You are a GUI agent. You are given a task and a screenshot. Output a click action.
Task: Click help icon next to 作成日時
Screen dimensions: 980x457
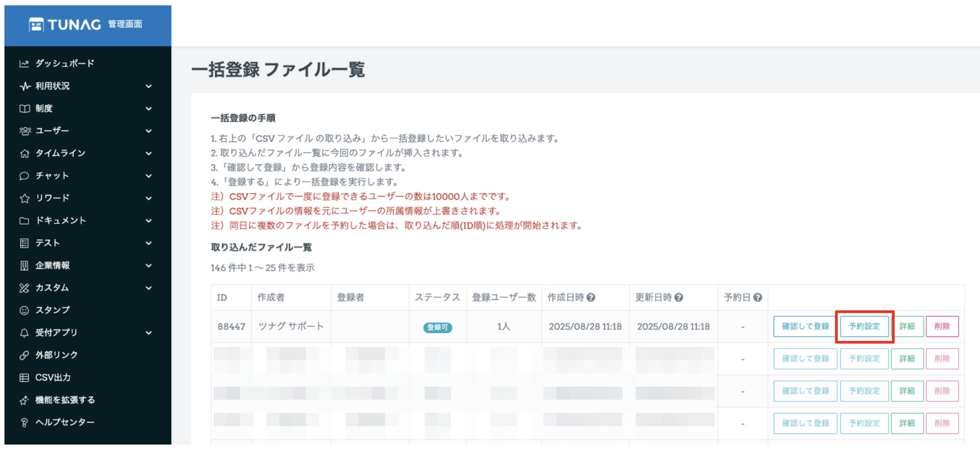(591, 297)
